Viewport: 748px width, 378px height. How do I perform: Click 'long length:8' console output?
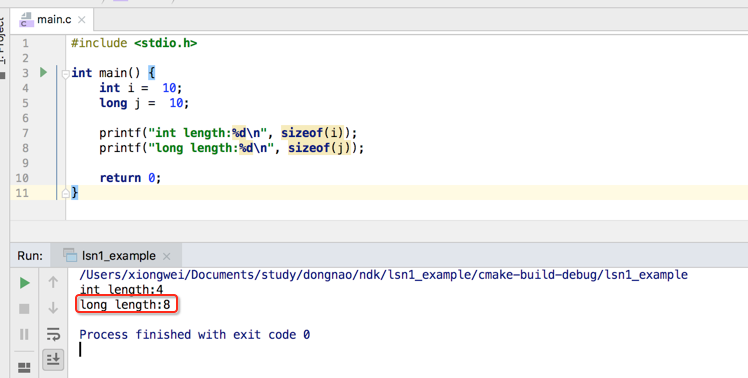[x=125, y=304]
